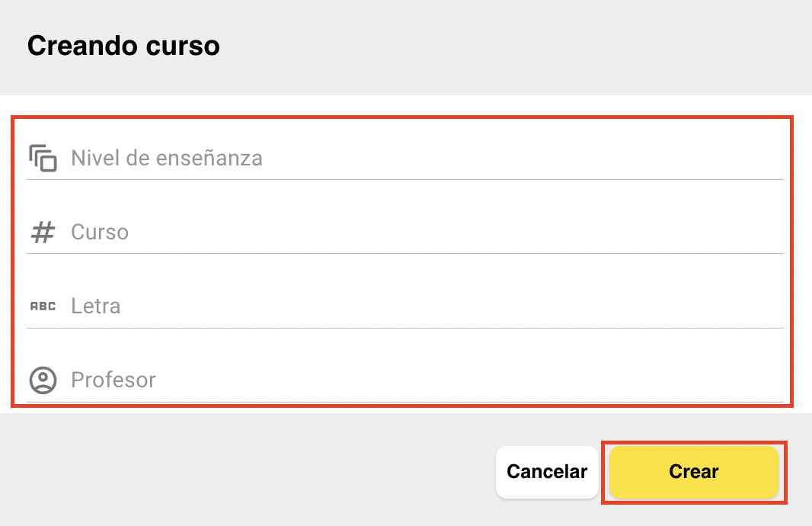Click the hash symbol icon next to Curso
This screenshot has height=526, width=812.
point(43,233)
